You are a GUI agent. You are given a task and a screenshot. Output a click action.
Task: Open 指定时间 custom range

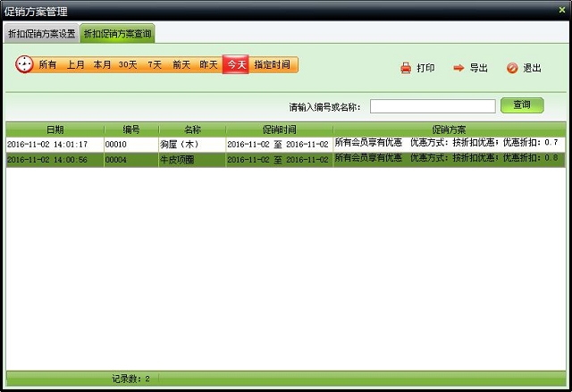click(x=273, y=65)
